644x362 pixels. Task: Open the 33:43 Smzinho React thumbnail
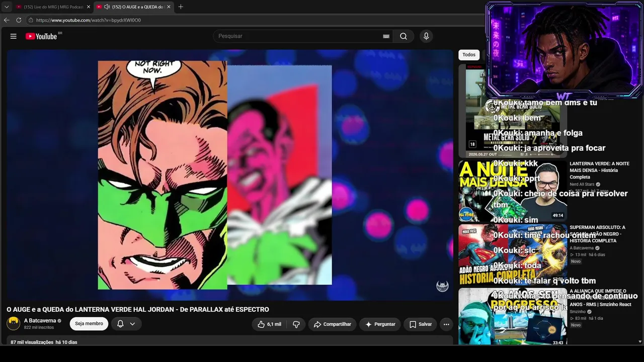tap(513, 317)
